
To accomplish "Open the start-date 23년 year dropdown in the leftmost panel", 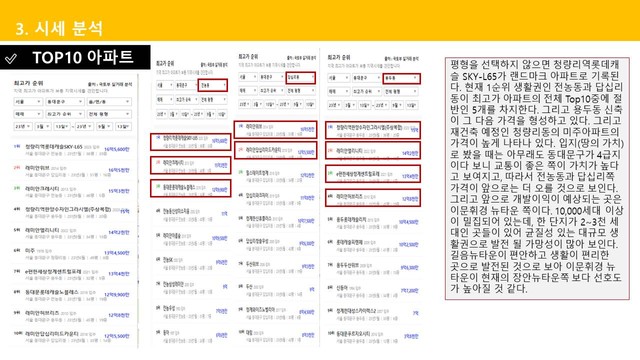I will pyautogui.click(x=23, y=127).
